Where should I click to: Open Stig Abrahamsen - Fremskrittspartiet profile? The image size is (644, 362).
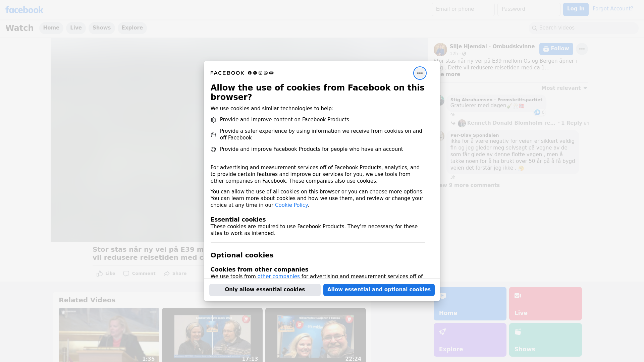coord(496,100)
